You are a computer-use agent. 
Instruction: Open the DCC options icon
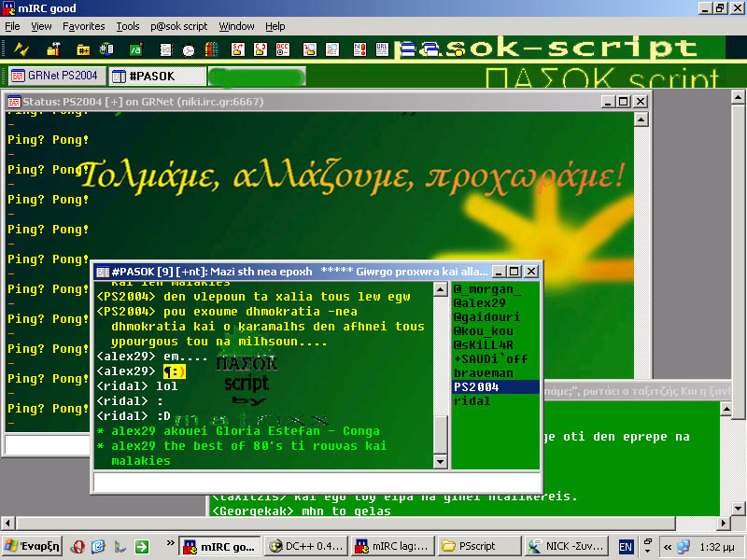coord(283,49)
